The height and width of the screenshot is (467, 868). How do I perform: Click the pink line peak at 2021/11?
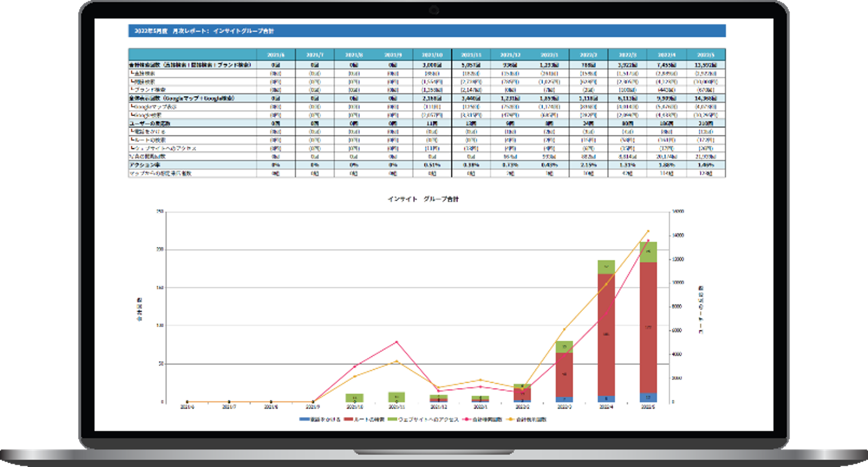coord(397,342)
